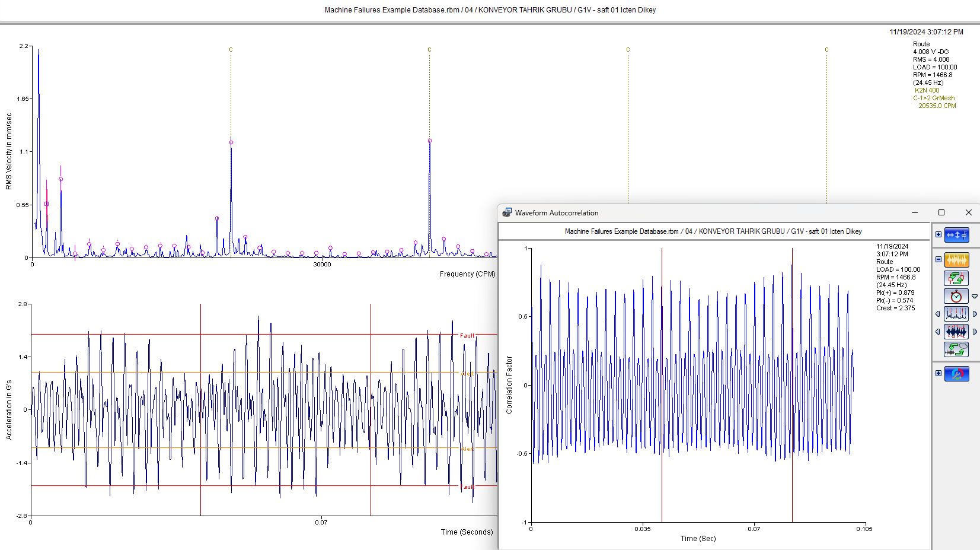Click the C-1>2:GrMesh fault frequency label
Viewport: 980px width, 550px height.
click(x=934, y=98)
